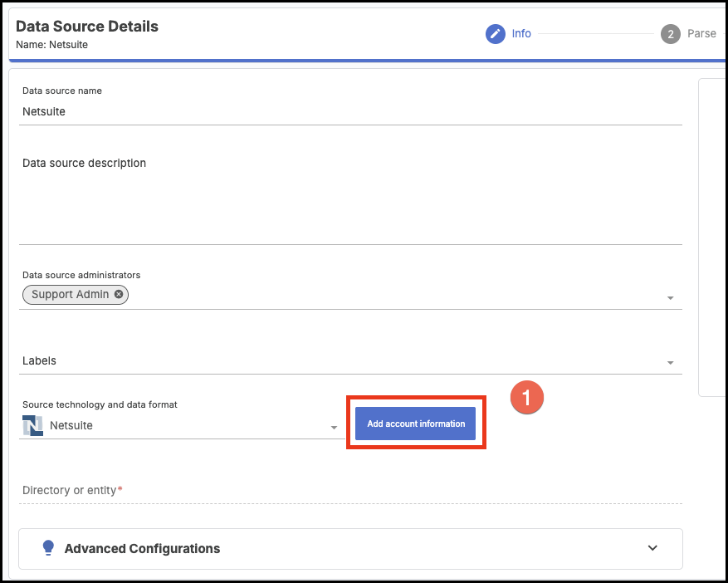Click the Advanced Configurations heading

[142, 548]
